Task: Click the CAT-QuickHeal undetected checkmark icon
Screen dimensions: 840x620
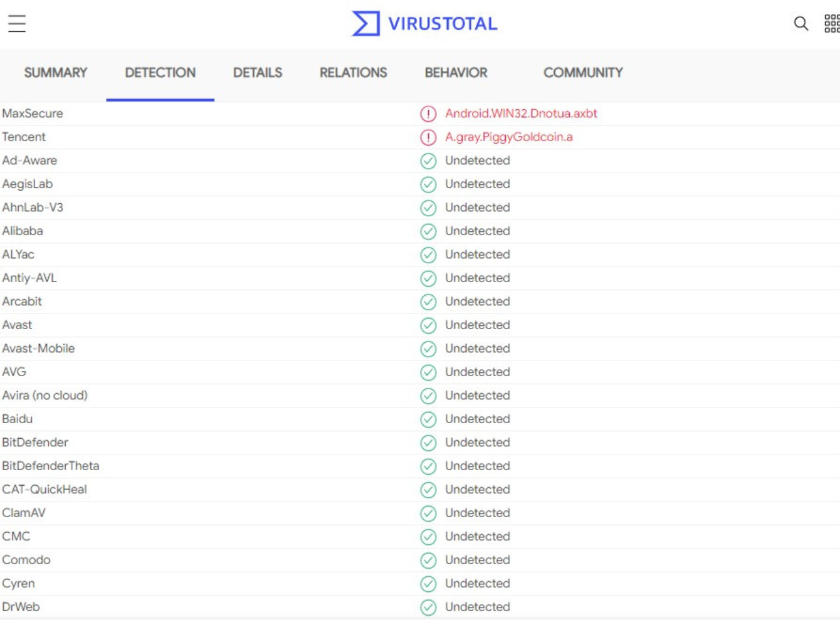Action: [x=428, y=490]
